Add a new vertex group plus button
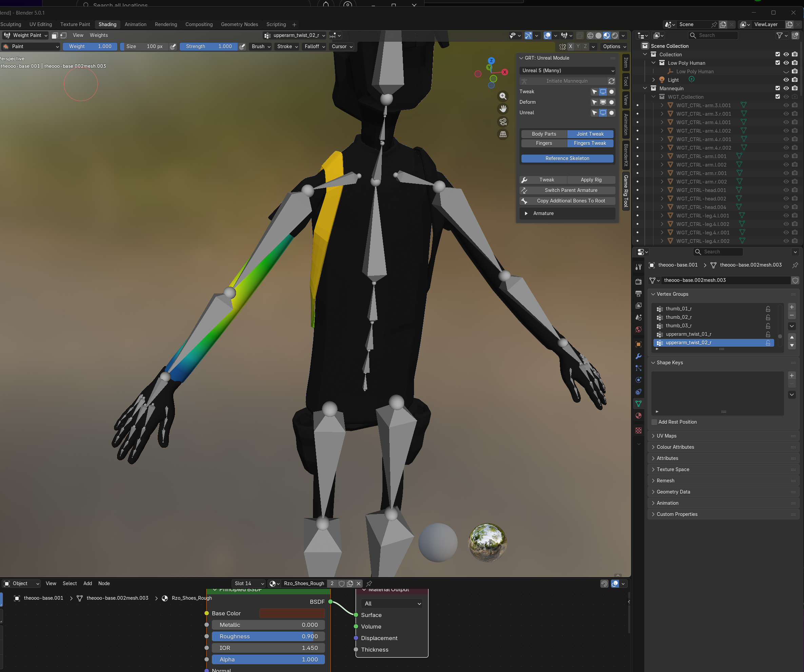The image size is (804, 672). pos(791,307)
